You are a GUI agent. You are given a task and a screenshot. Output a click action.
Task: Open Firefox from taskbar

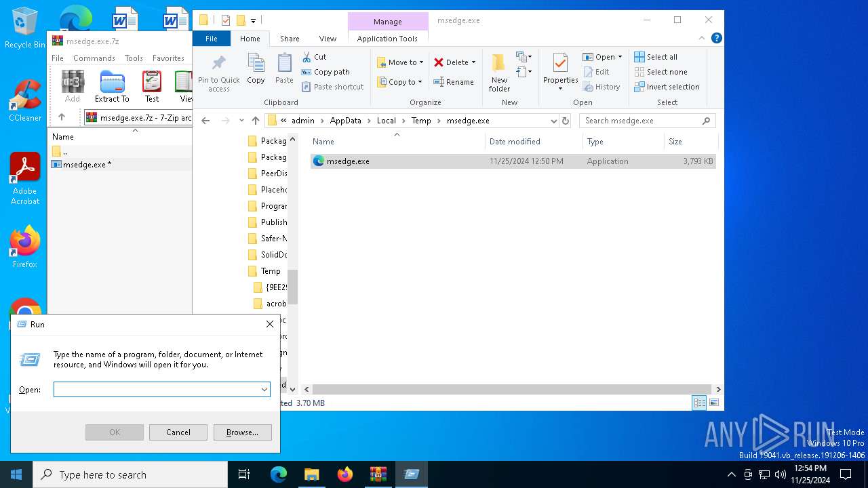345,474
